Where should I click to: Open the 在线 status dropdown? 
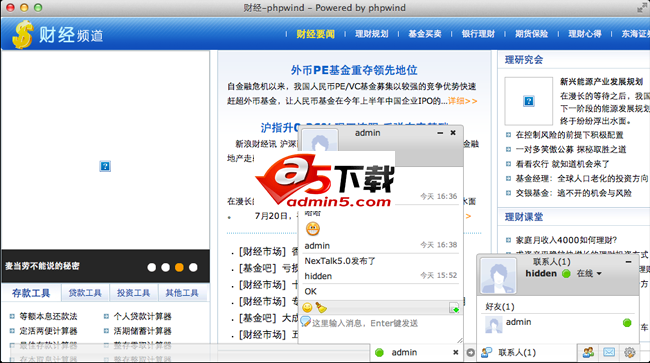pyautogui.click(x=589, y=273)
